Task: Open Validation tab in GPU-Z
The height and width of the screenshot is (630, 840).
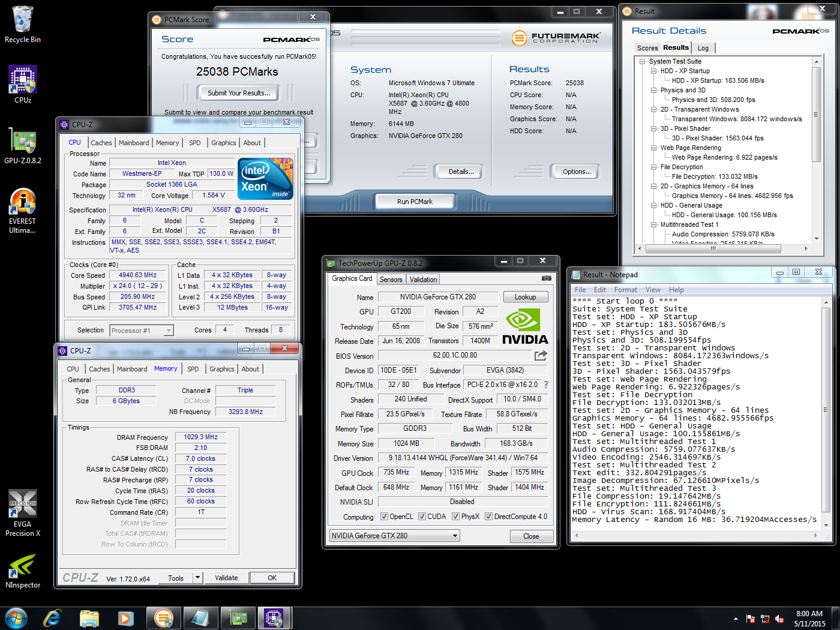Action: point(423,280)
